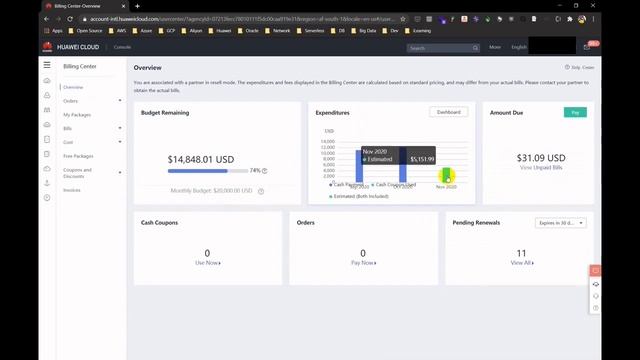The image size is (640, 360).
Task: Click the browser back arrow
Action: coord(47,19)
